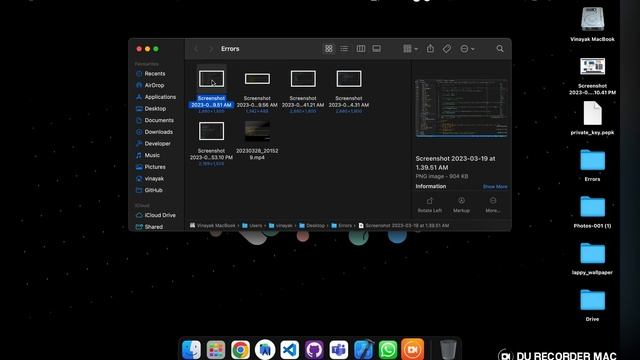Image resolution: width=640 pixels, height=360 pixels.
Task: Select the Vinayak MacBook drive on the desktop
Action: point(592,19)
